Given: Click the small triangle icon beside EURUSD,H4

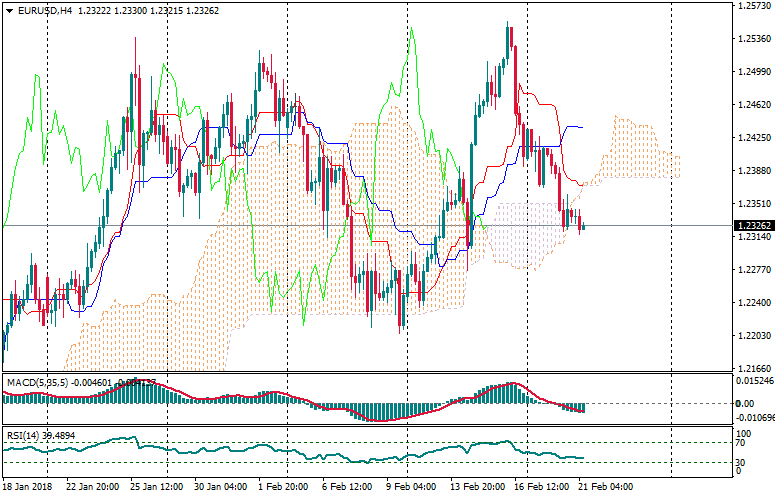Looking at the screenshot, I should point(10,10).
